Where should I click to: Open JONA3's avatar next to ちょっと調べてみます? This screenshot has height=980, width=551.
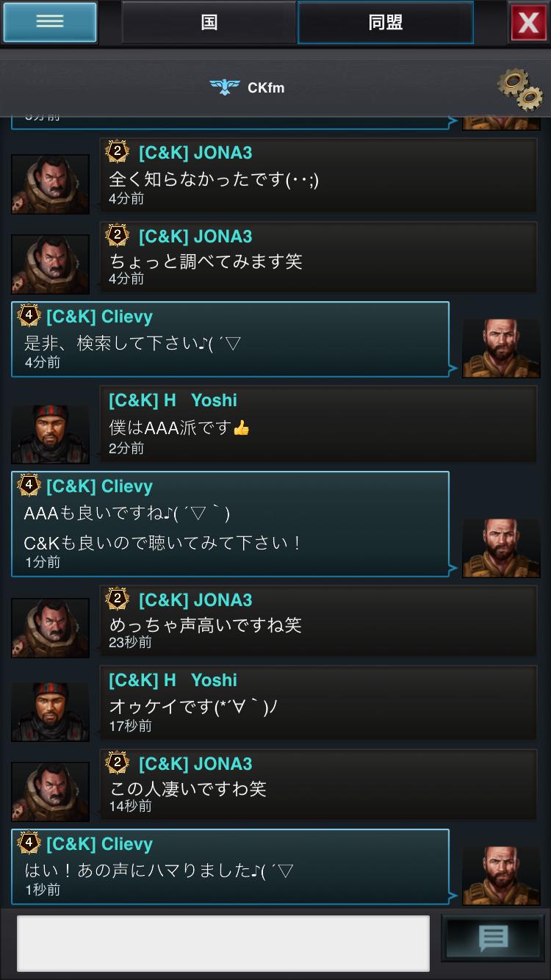(50, 264)
